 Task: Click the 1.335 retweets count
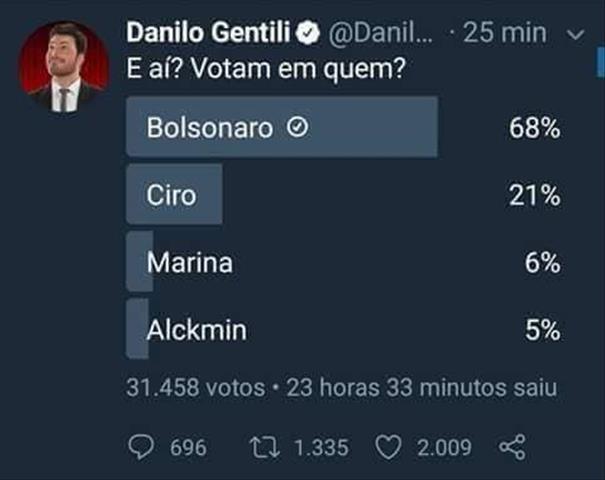[321, 447]
